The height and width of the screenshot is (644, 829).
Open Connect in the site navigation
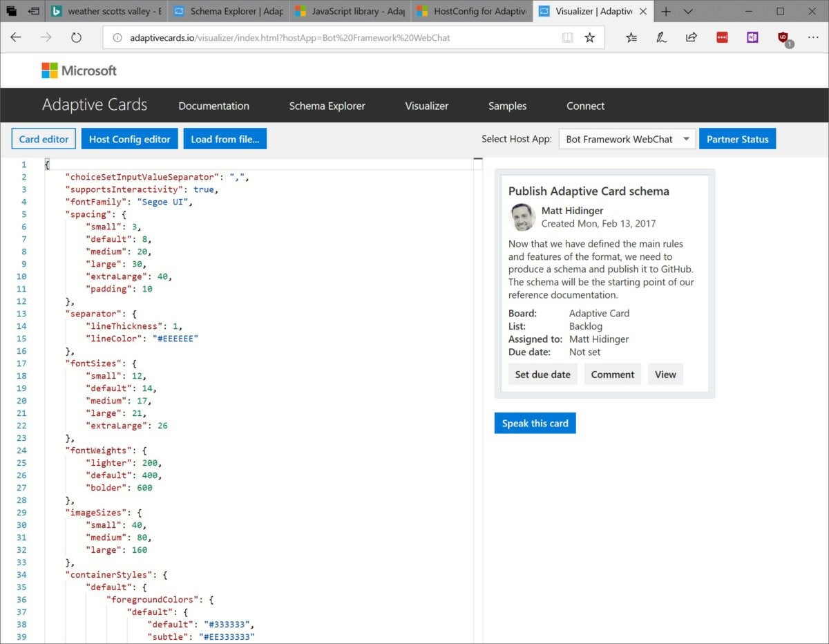tap(586, 106)
